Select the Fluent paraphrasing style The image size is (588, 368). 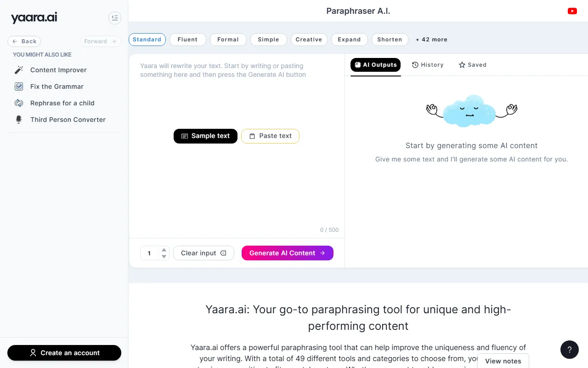point(187,40)
